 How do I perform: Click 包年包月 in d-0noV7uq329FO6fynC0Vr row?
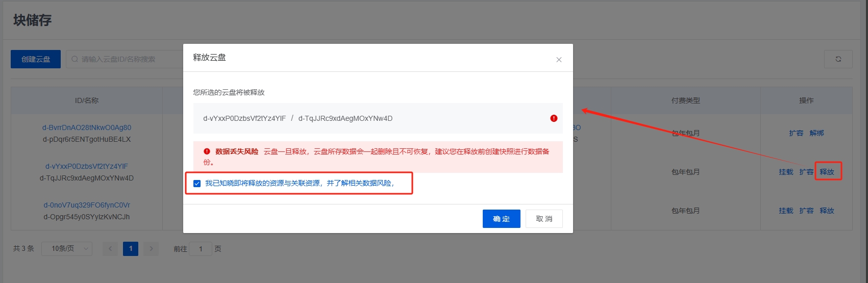pyautogui.click(x=686, y=211)
